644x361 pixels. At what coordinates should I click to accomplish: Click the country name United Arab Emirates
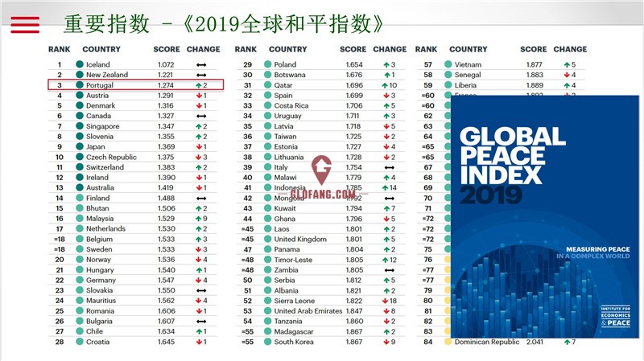pyautogui.click(x=308, y=311)
